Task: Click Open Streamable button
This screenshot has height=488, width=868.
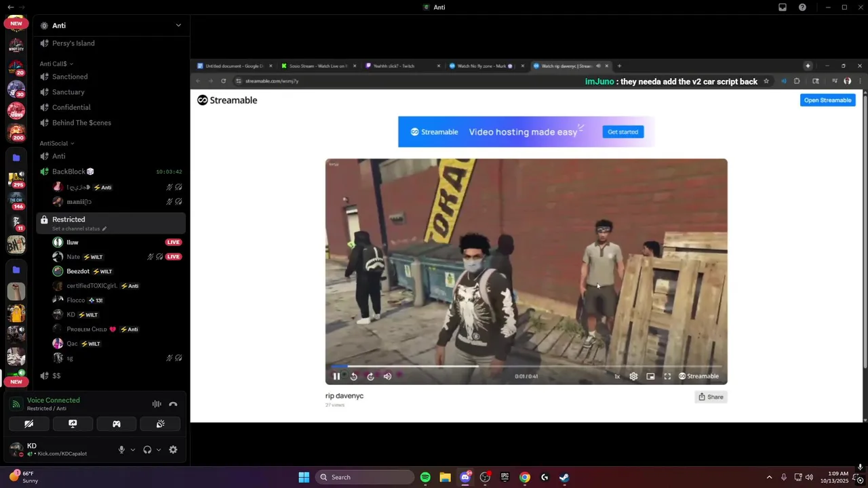Action: coord(827,100)
